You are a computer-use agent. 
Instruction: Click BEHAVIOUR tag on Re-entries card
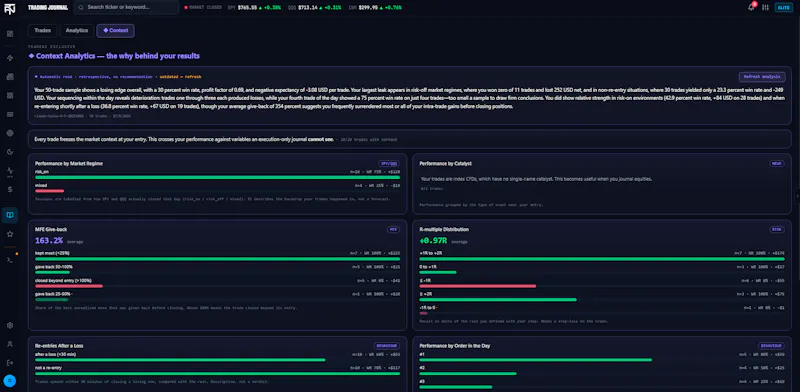tap(386, 346)
